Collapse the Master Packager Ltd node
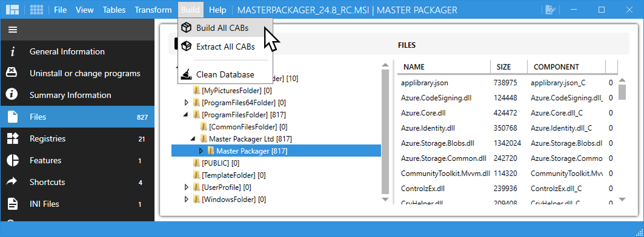 click(x=193, y=139)
